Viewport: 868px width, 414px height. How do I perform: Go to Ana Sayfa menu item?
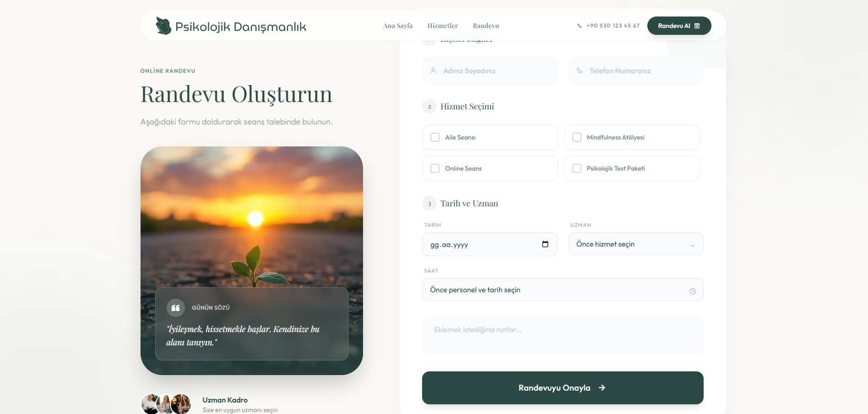tap(398, 25)
